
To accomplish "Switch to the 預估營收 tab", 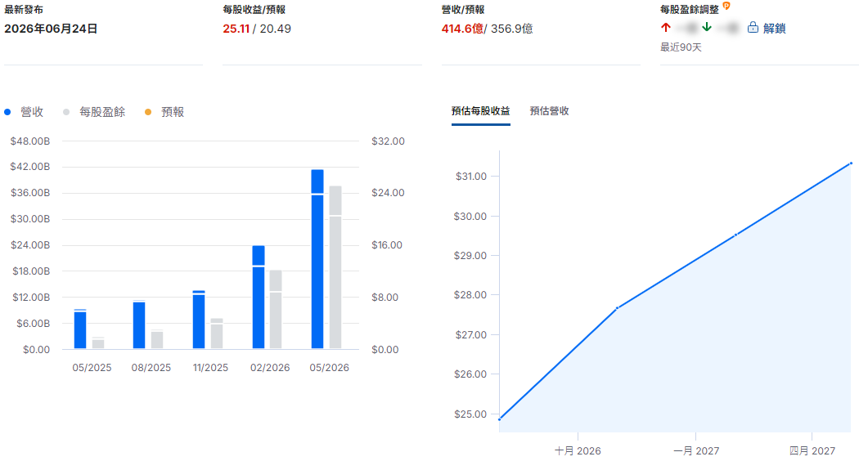I will (549, 110).
